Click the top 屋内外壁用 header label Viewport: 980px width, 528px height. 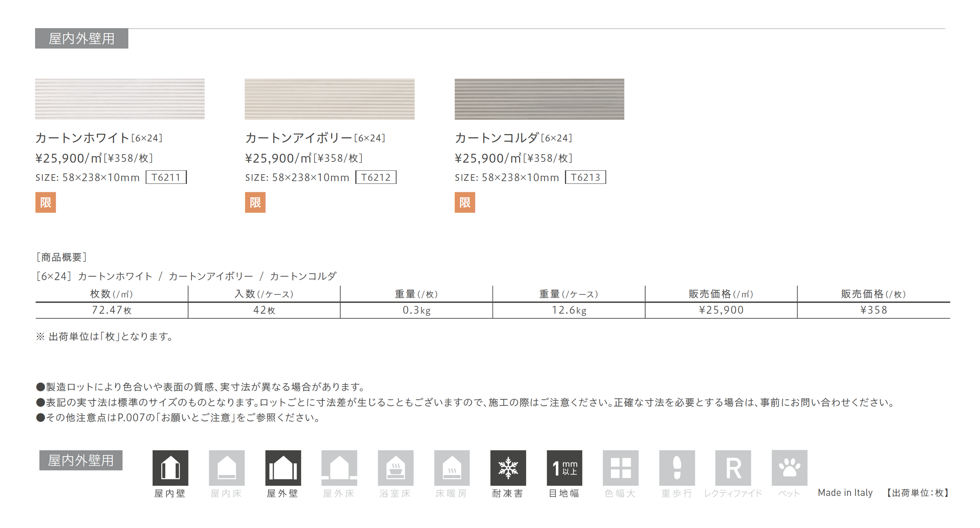pyautogui.click(x=82, y=39)
